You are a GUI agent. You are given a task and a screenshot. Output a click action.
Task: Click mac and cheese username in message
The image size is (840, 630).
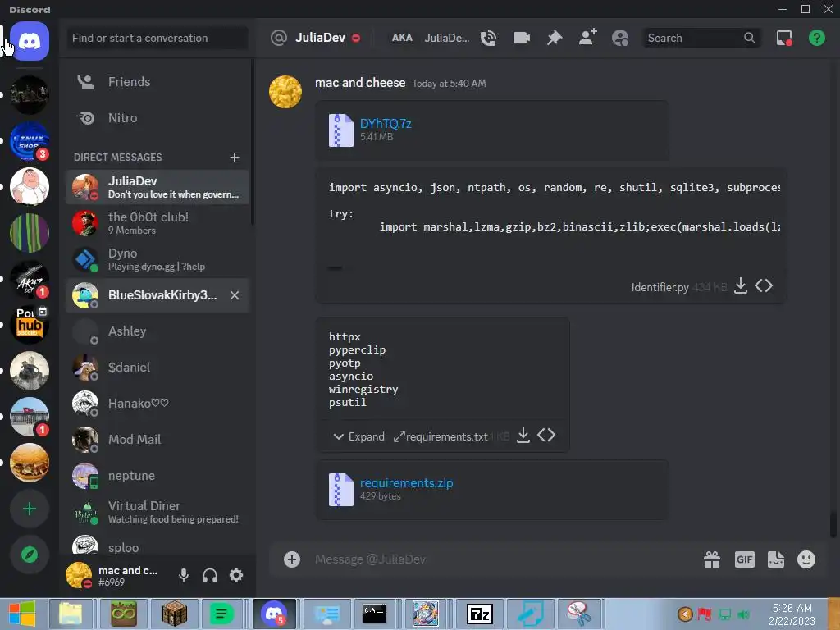(360, 83)
